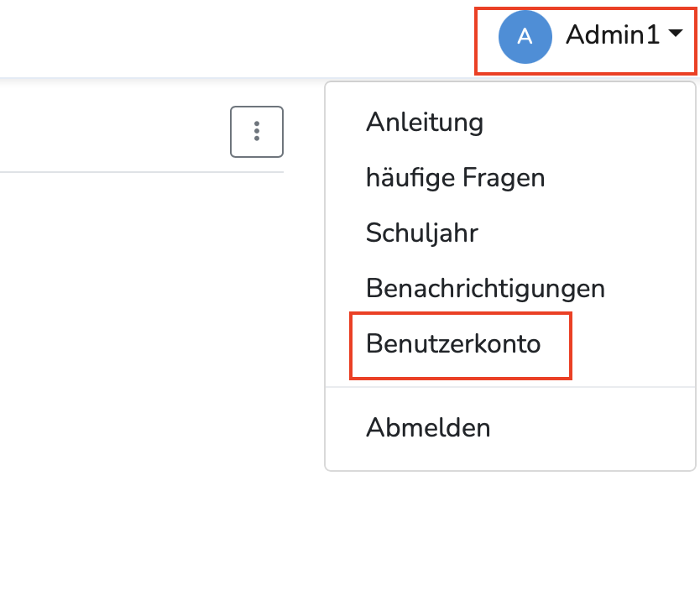
Task: Open notification settings, Benachrichtigungen
Action: coord(485,288)
